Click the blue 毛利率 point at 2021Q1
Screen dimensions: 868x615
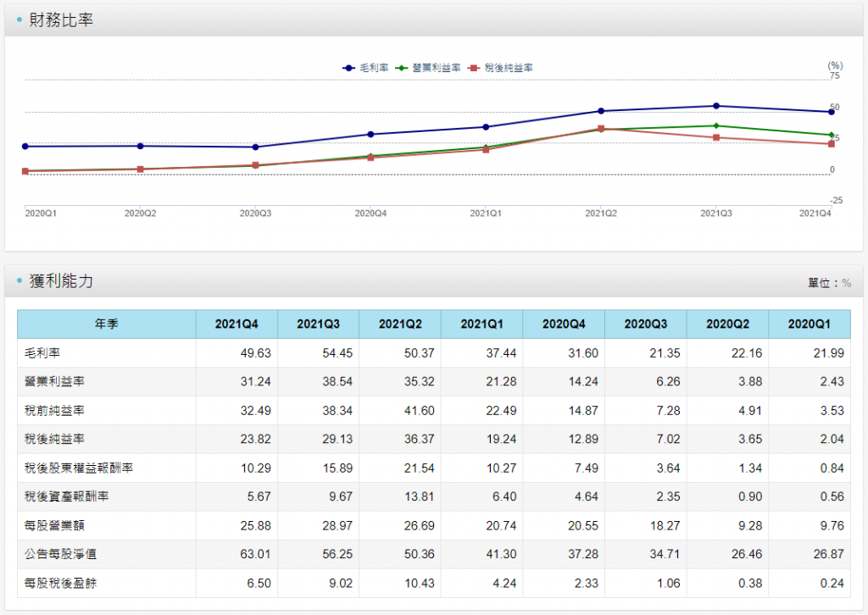(486, 127)
